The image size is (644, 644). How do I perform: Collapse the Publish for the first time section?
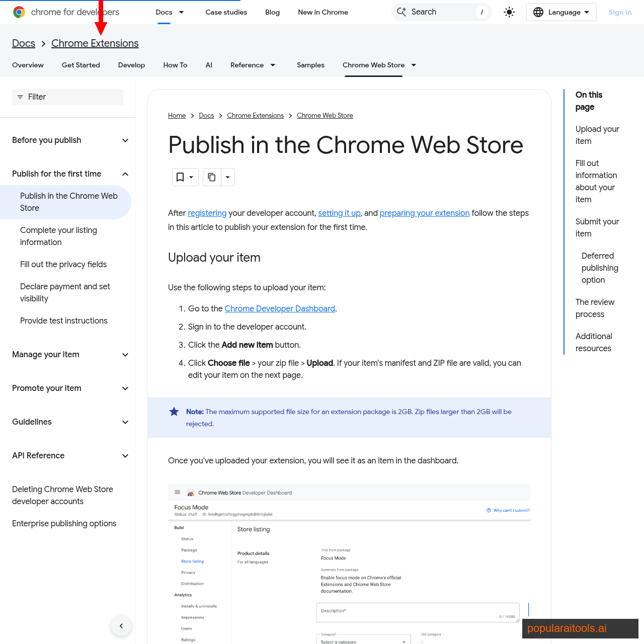(x=125, y=174)
